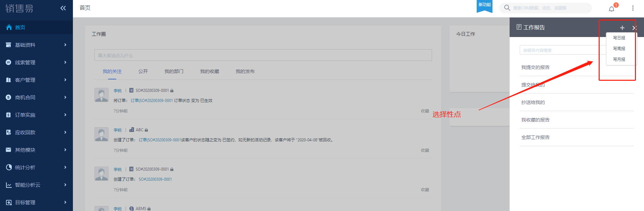Expand 应收回款 submenu arrow
Screen dimensions: 644x211
click(x=65, y=132)
